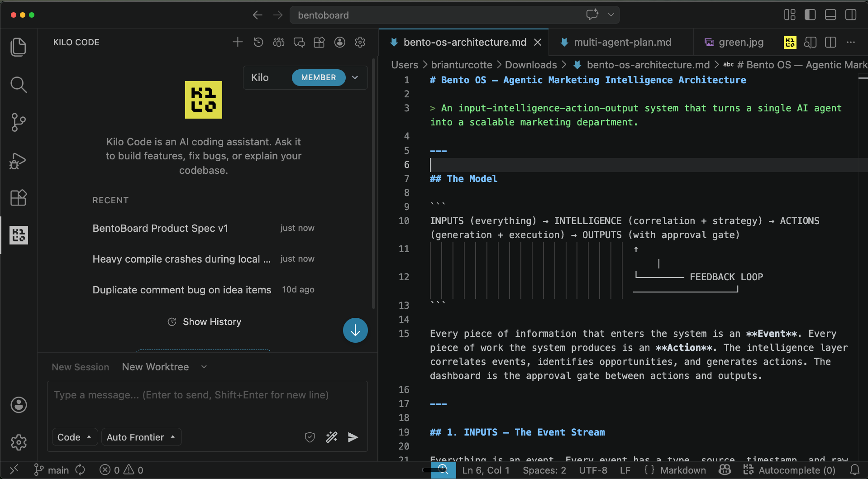Viewport: 868px width, 479px height.
Task: Toggle the secondary side bar layout button
Action: click(x=851, y=15)
